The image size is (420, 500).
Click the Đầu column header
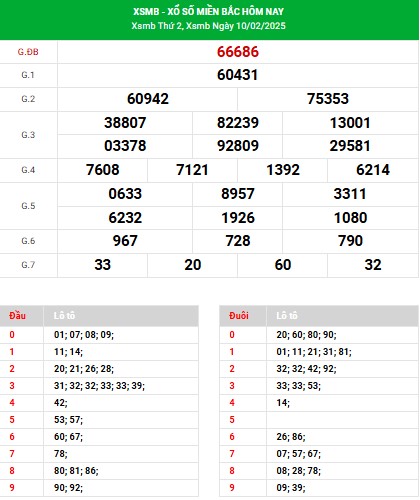17,315
